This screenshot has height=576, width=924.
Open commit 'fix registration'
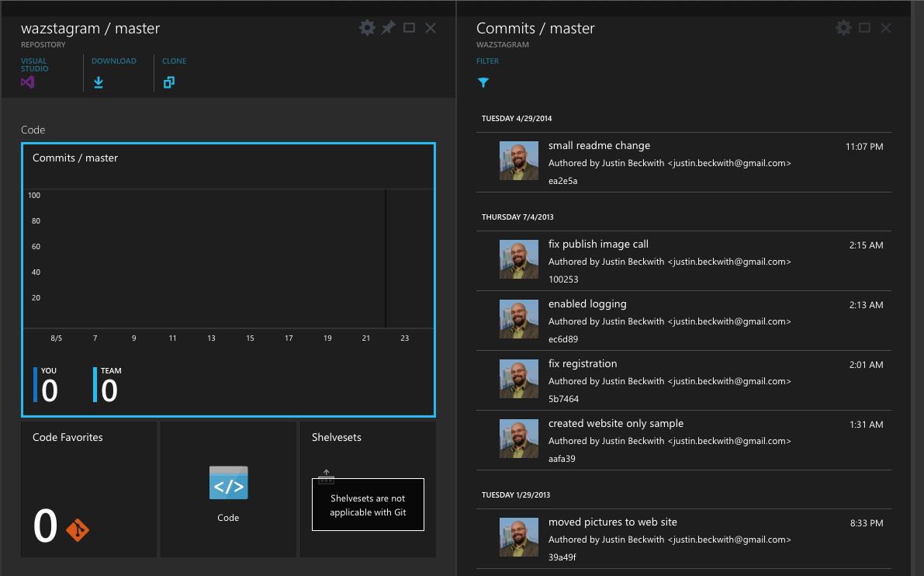[x=683, y=380]
